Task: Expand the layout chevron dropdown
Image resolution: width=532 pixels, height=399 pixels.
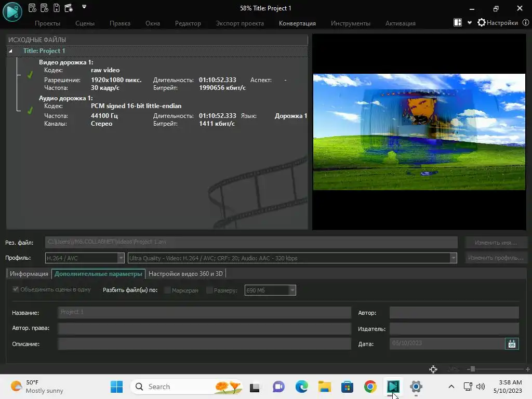Action: point(470,23)
